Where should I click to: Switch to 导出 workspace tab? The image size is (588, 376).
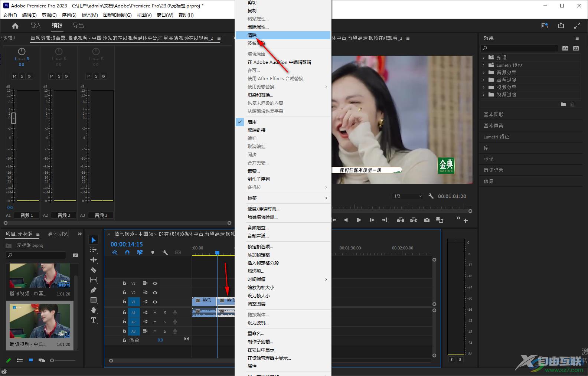78,25
